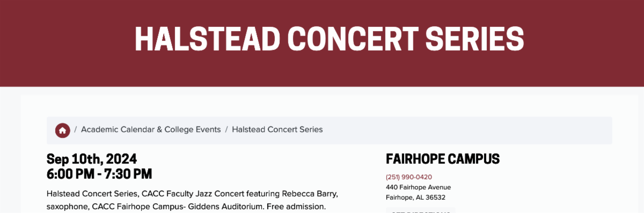Screen dimensions: 644x213
Task: Click the word CAMPUS in sidebar heading
Action: coord(472,159)
